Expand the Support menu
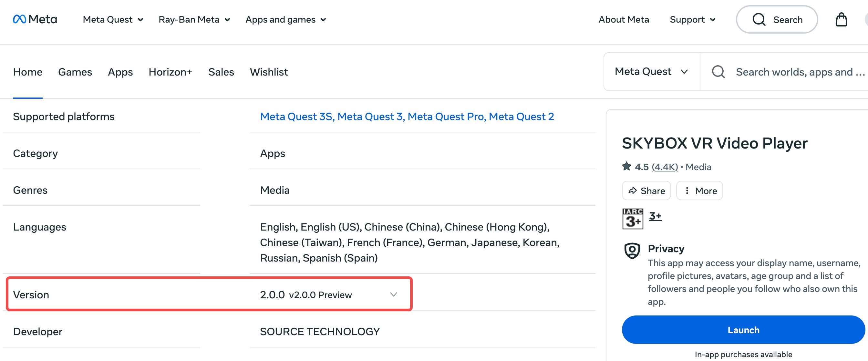 point(692,20)
